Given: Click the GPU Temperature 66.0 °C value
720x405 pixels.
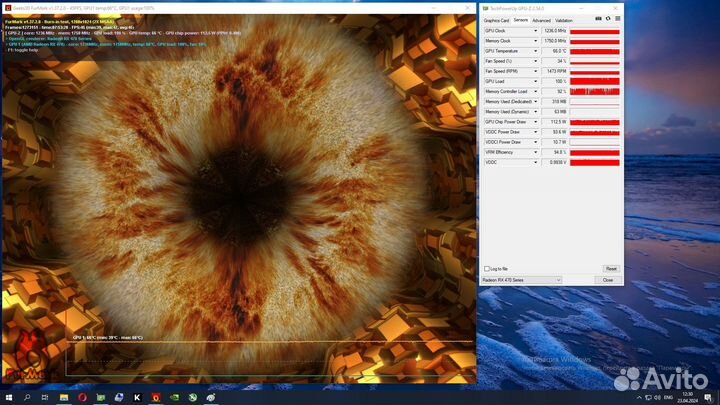Looking at the screenshot, I should pyautogui.click(x=554, y=51).
